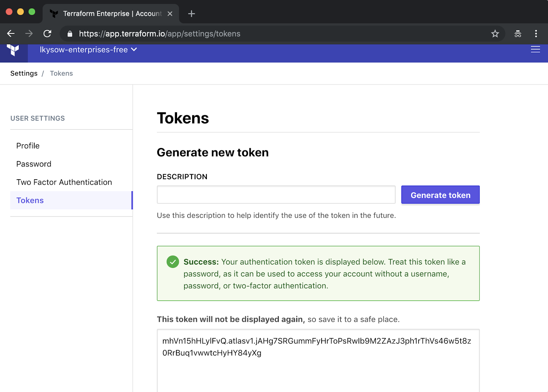The height and width of the screenshot is (392, 548).
Task: Click the macOS yellow minimize button
Action: (21, 12)
